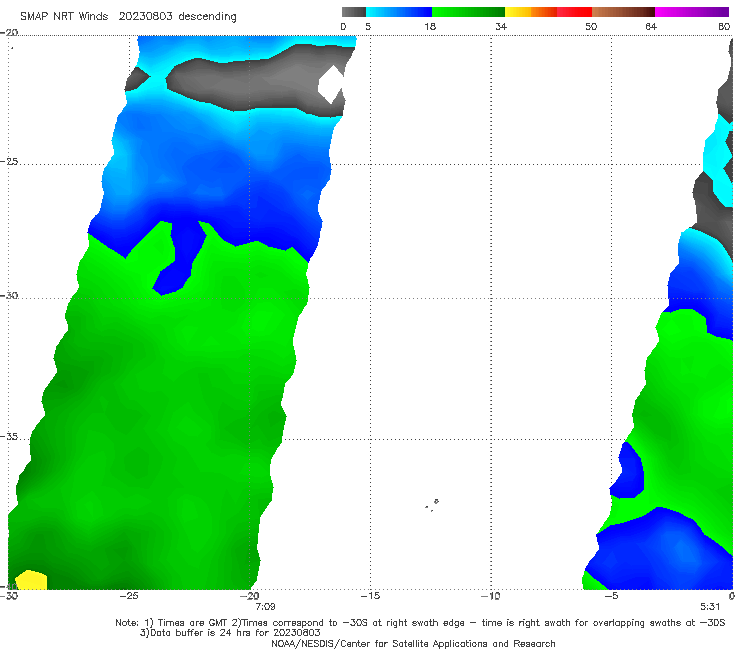The height and width of the screenshot is (650, 740).
Task: Click the "Note: 1) Times are GMT" text
Action: 173,623
